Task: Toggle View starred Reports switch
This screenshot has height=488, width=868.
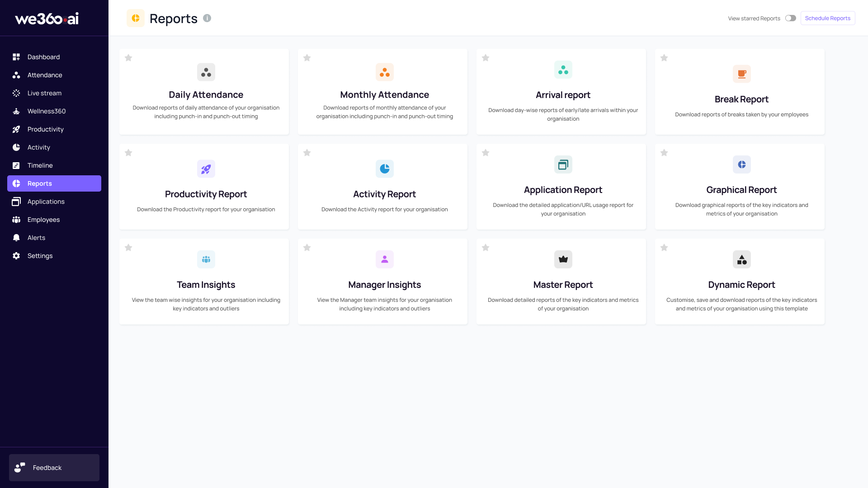Action: tap(791, 18)
